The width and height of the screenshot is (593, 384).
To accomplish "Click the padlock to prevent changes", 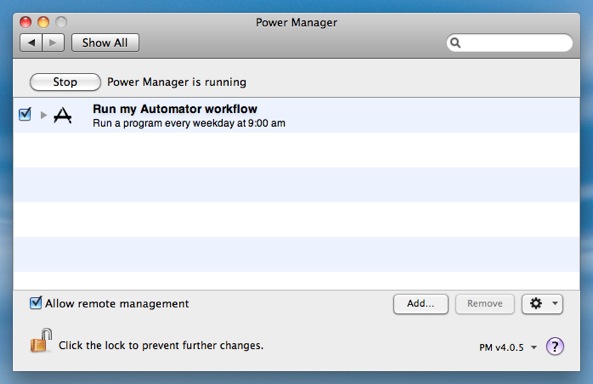I will coord(41,340).
